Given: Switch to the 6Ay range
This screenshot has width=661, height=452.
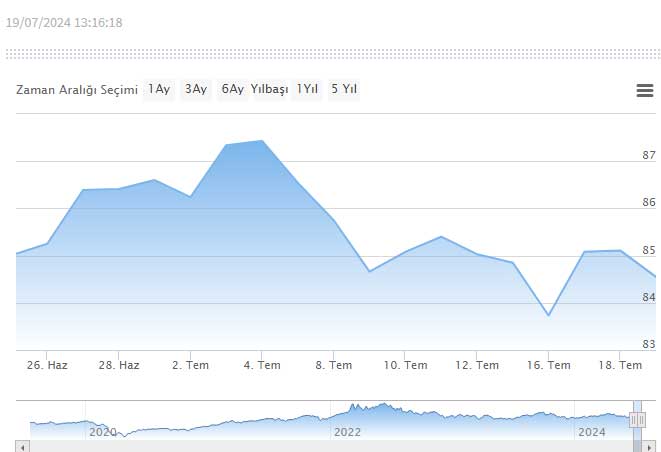Looking at the screenshot, I should coord(233,90).
